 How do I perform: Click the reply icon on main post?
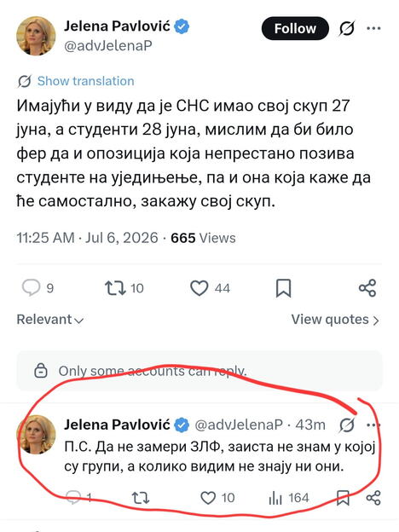tap(32, 288)
